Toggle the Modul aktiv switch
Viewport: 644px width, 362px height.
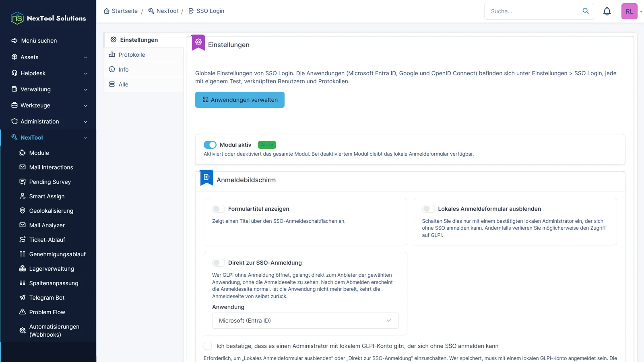[x=210, y=145]
